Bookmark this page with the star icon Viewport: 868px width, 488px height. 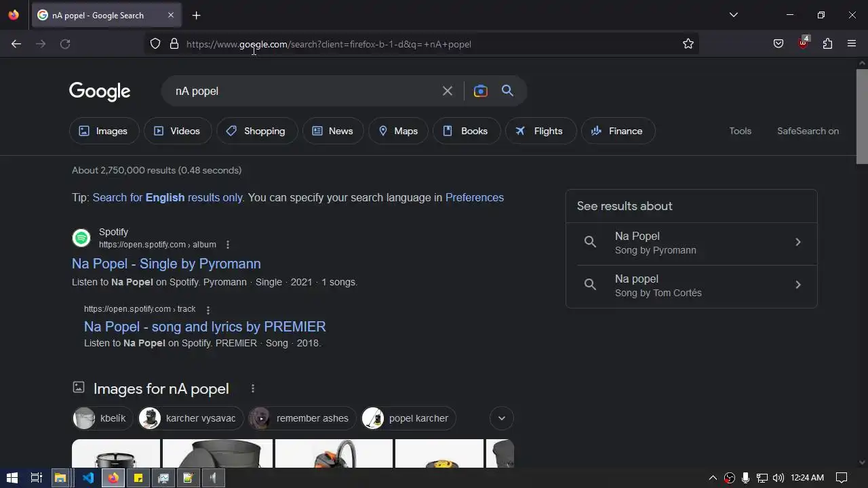688,44
